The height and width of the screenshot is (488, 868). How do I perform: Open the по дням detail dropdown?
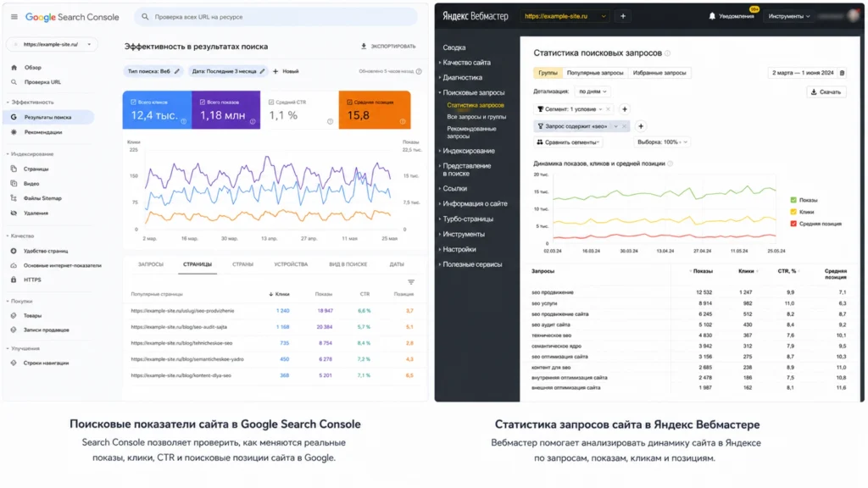(x=593, y=91)
